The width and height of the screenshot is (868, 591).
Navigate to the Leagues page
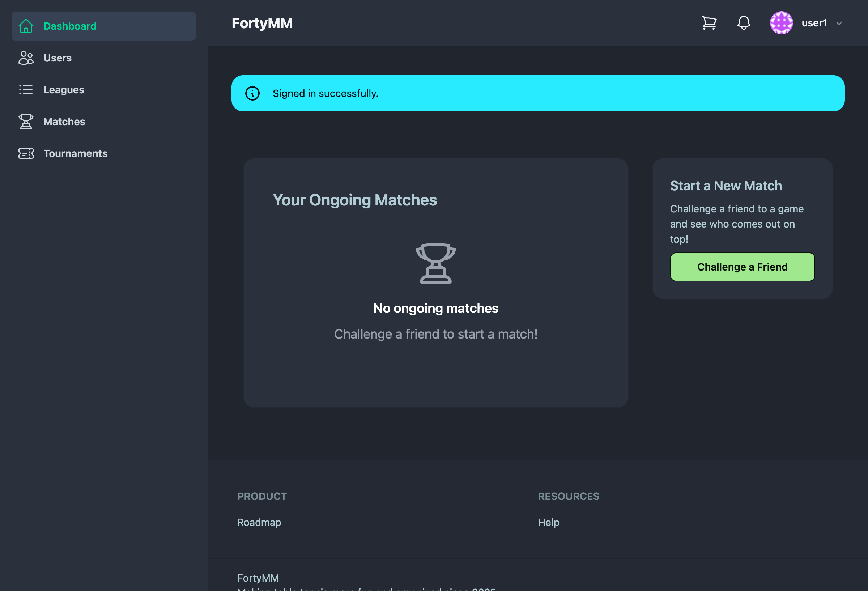click(64, 90)
